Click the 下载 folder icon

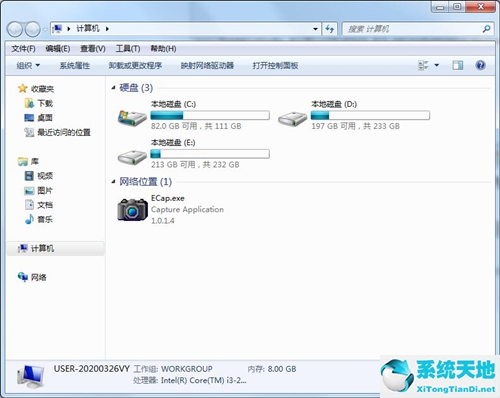click(29, 103)
